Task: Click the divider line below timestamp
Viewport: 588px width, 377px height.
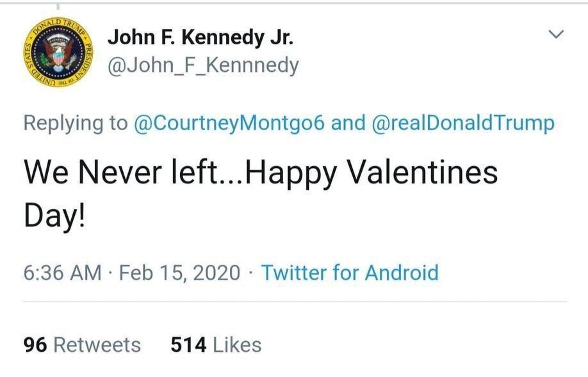Action: click(295, 301)
